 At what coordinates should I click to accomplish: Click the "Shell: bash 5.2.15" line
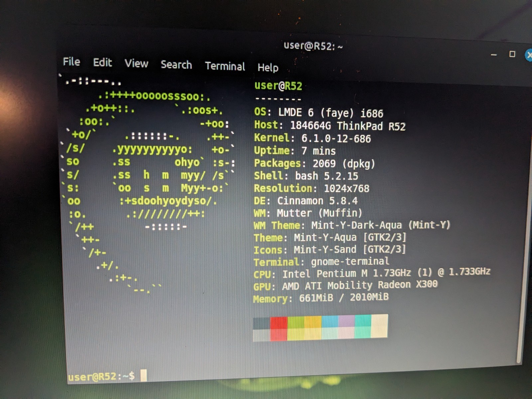pos(306,176)
